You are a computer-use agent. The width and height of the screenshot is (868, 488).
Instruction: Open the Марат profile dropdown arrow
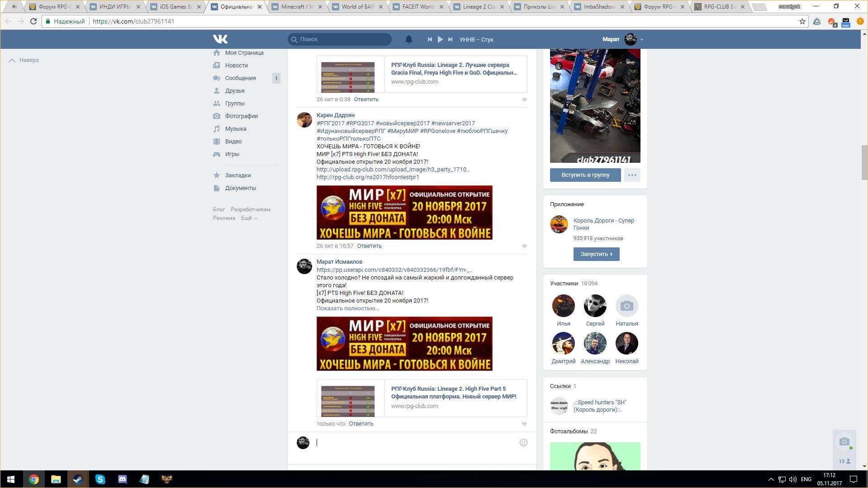(x=641, y=40)
